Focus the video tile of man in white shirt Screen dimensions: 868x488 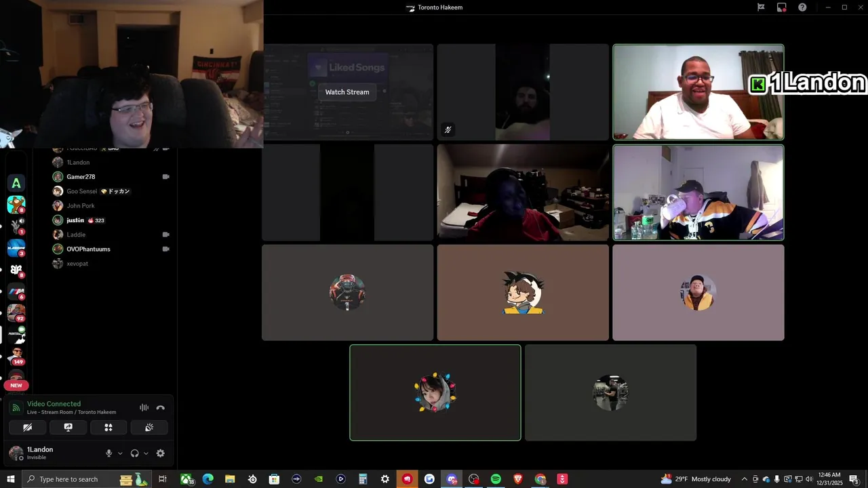click(698, 92)
